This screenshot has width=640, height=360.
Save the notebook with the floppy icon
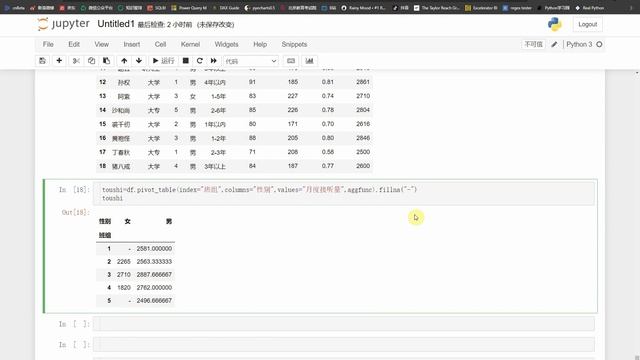click(42, 61)
